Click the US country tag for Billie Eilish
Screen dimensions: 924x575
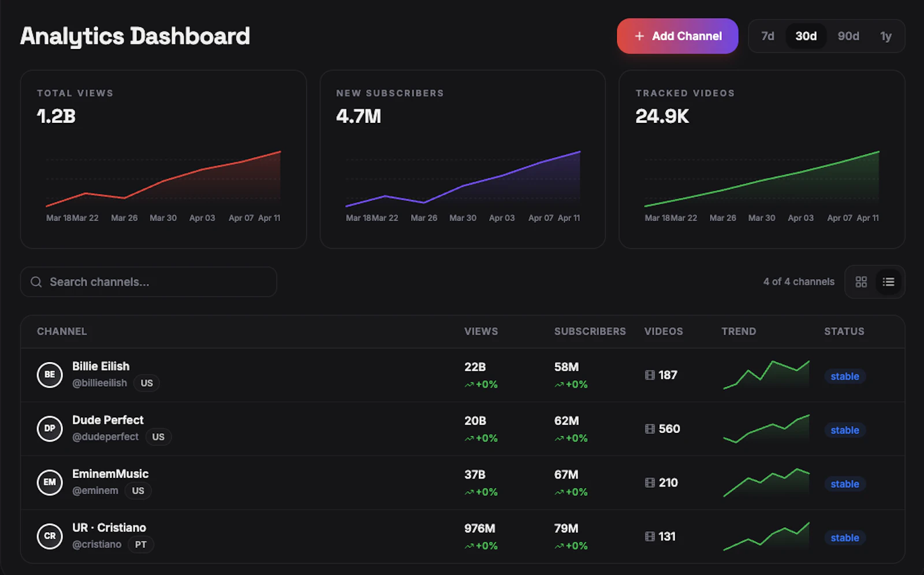point(147,383)
